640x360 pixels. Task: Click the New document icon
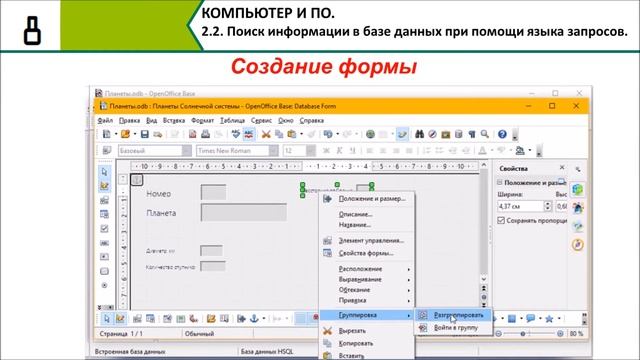click(107, 134)
